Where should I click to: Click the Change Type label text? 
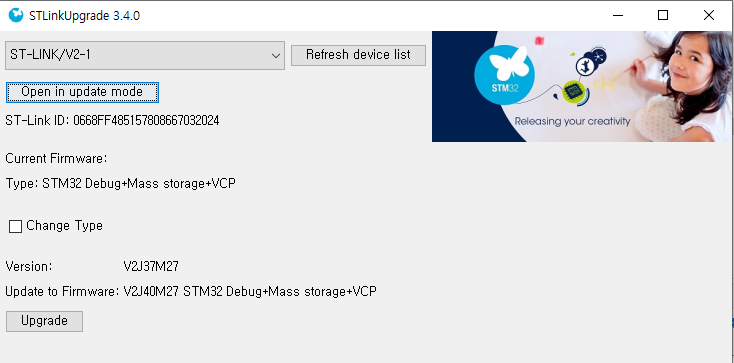65,226
